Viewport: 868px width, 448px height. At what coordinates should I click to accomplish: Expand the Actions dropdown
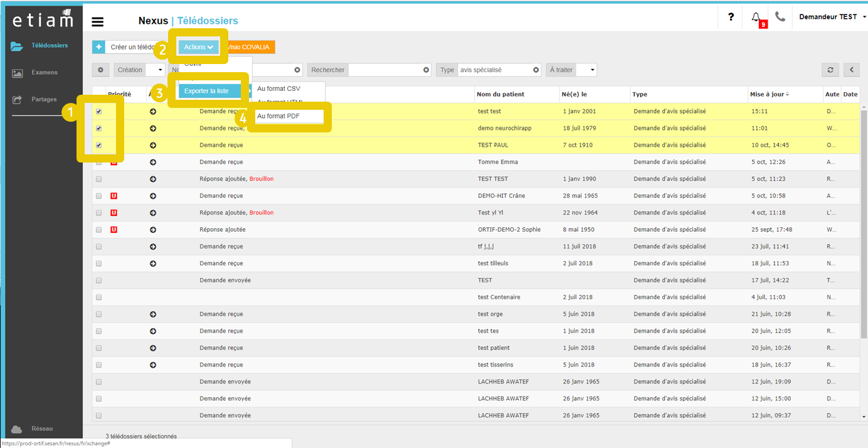click(x=199, y=47)
